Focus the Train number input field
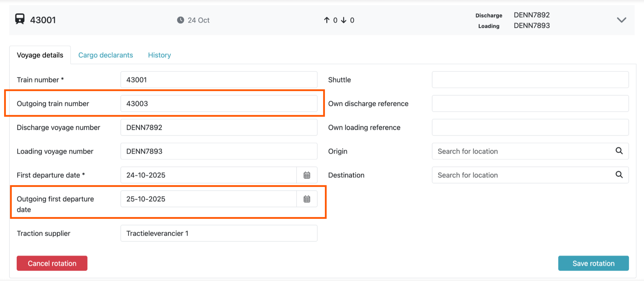Image resolution: width=644 pixels, height=281 pixels. click(x=219, y=80)
